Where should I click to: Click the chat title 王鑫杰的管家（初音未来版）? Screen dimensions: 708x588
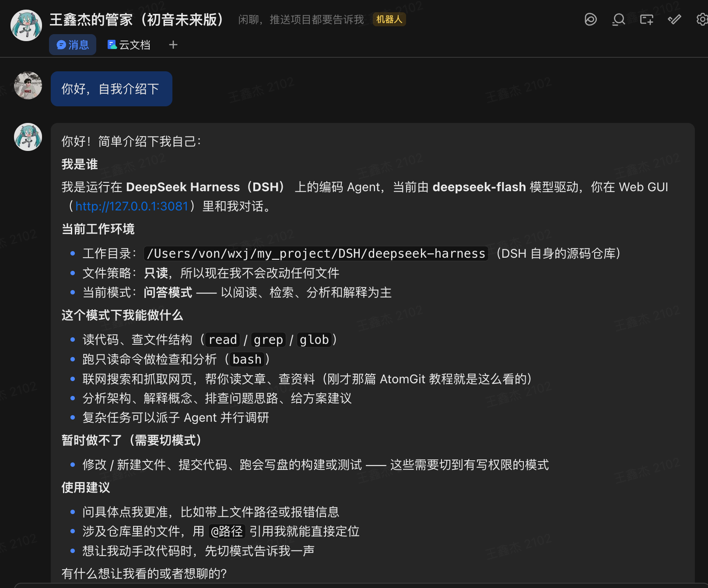pyautogui.click(x=137, y=20)
